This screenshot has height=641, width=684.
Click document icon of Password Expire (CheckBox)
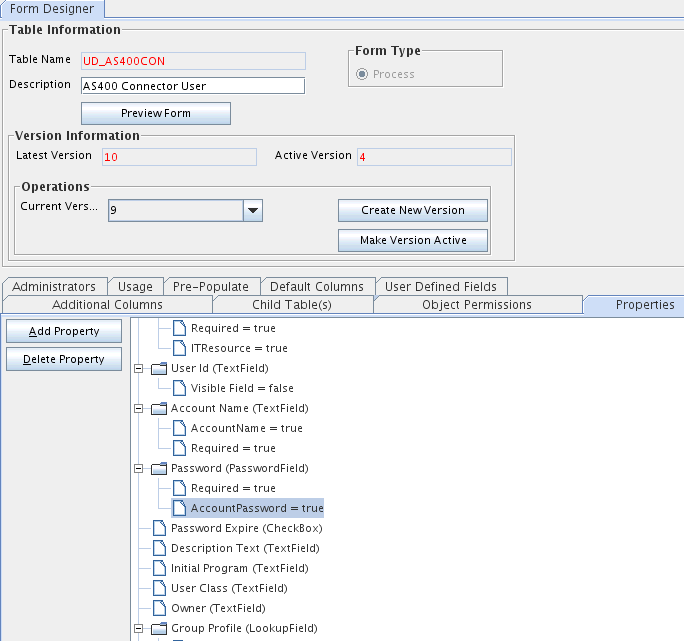[x=159, y=528]
